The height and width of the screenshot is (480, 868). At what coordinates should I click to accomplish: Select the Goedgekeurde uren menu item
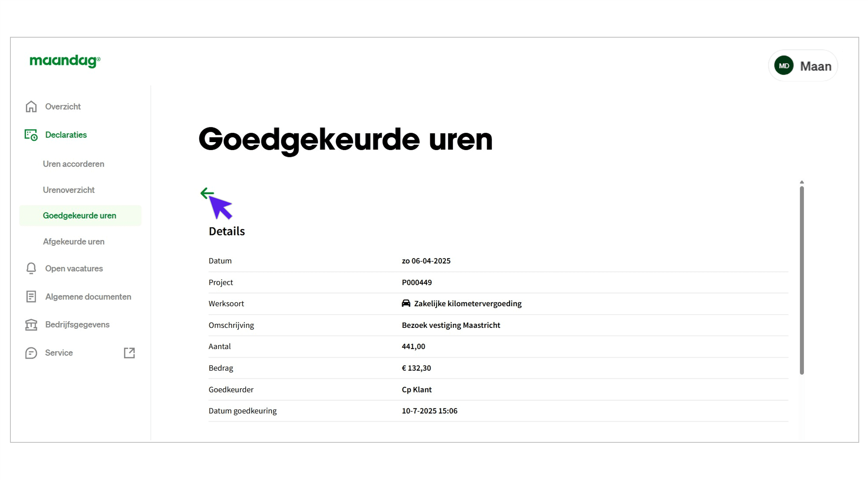tap(80, 215)
